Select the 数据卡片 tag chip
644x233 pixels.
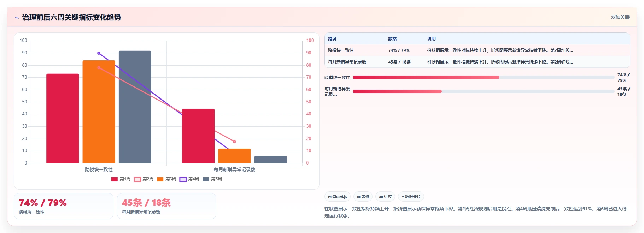click(411, 197)
